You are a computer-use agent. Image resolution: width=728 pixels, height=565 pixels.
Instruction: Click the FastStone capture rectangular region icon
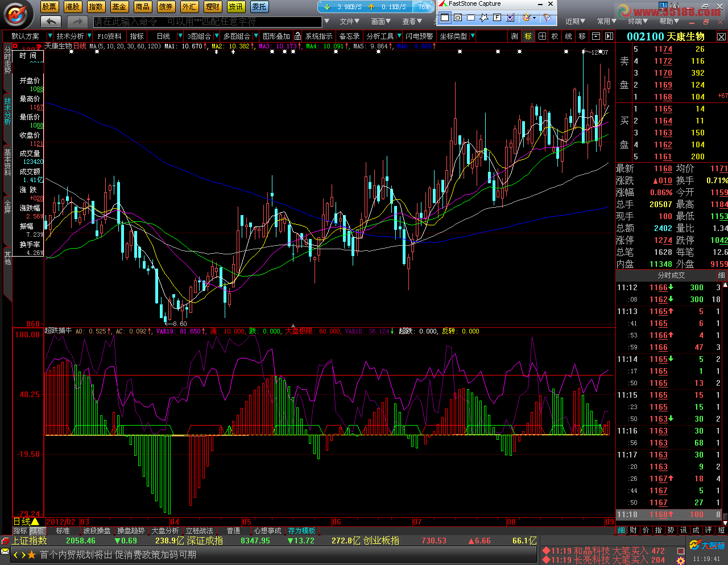click(x=471, y=18)
